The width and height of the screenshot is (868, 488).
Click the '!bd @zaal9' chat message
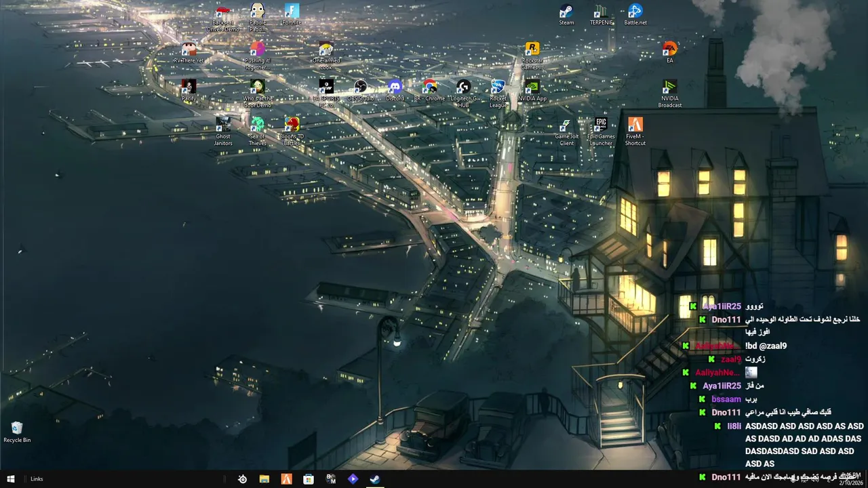coord(766,346)
